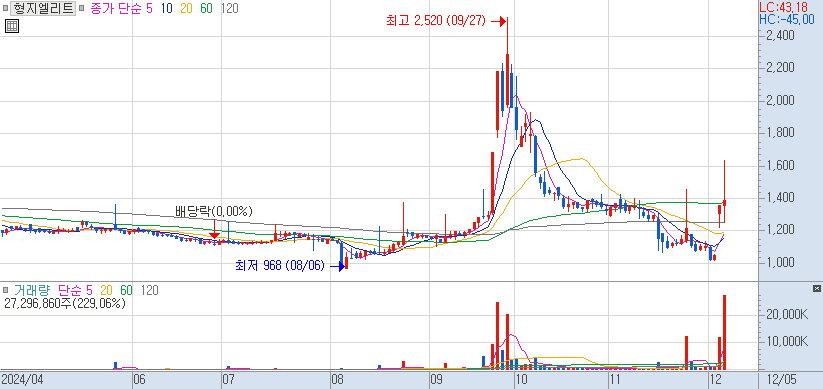Click the 1,800 price axis label
The image size is (823, 389).
click(779, 133)
